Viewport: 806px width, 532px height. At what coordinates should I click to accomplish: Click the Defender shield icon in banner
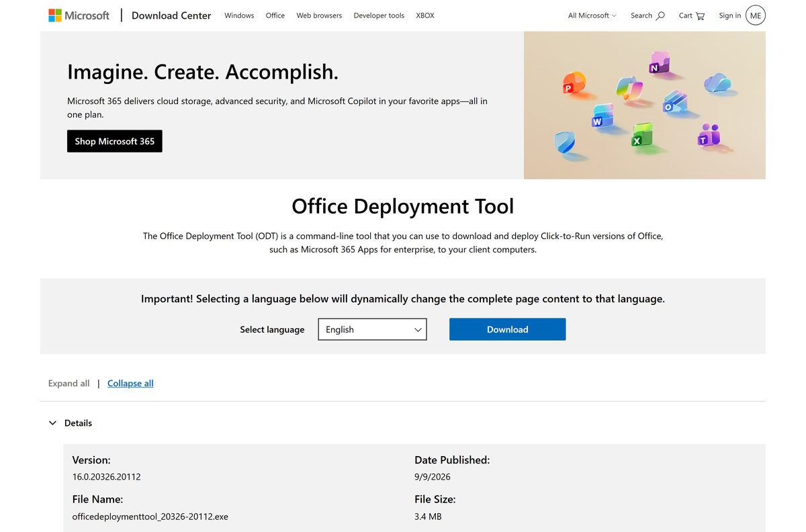point(564,144)
